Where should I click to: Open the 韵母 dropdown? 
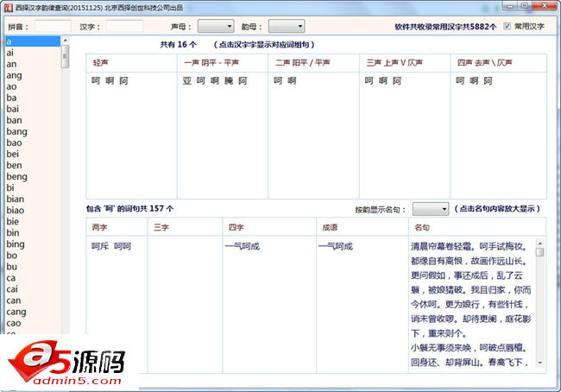coord(287,26)
